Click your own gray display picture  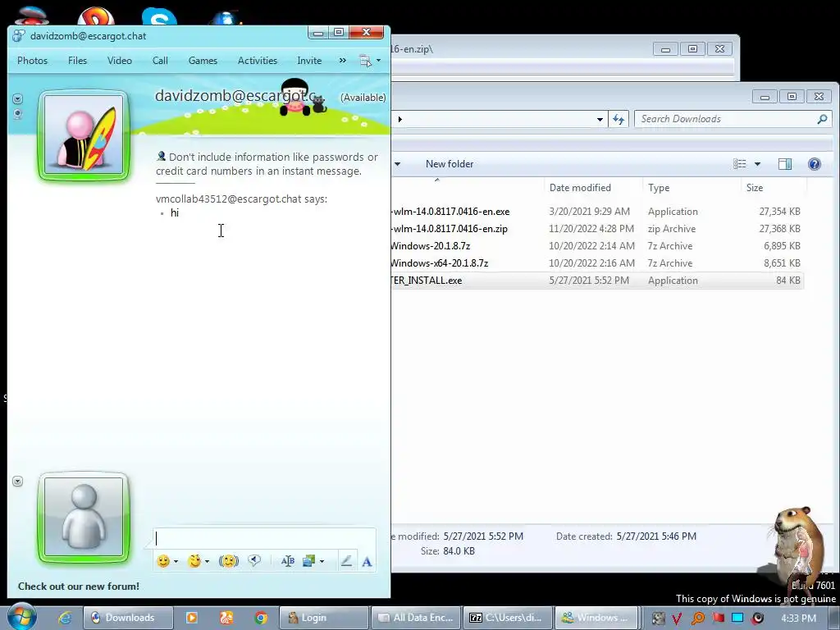(84, 517)
